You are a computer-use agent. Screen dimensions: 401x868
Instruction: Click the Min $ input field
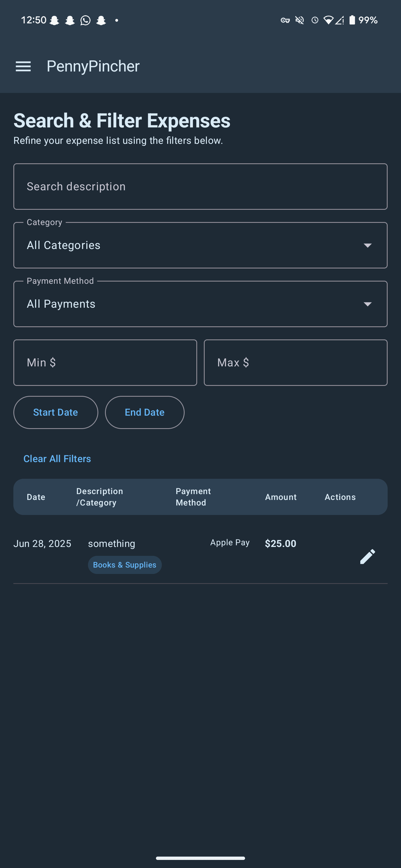coord(105,363)
